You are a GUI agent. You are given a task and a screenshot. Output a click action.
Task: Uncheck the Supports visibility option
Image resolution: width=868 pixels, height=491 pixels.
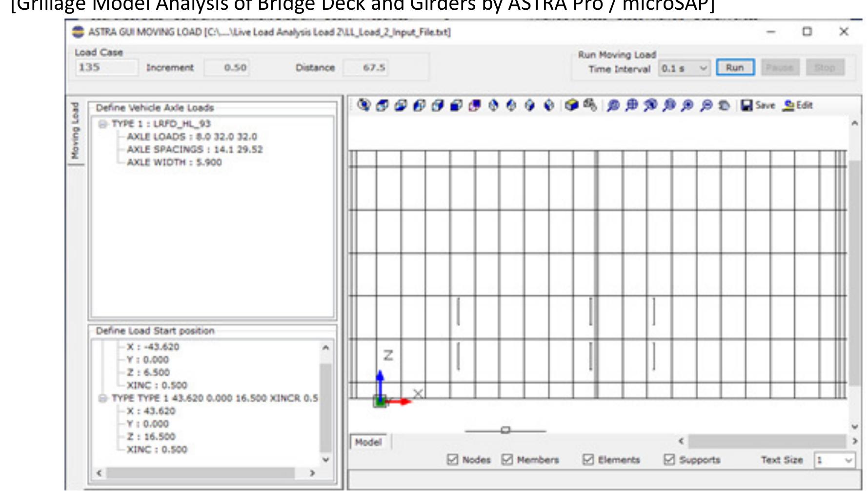tap(668, 459)
